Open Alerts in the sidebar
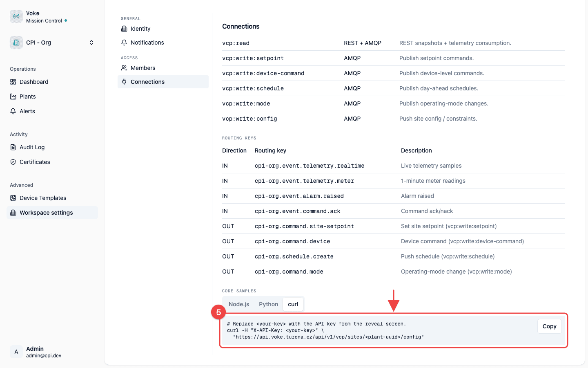 [x=52, y=111]
